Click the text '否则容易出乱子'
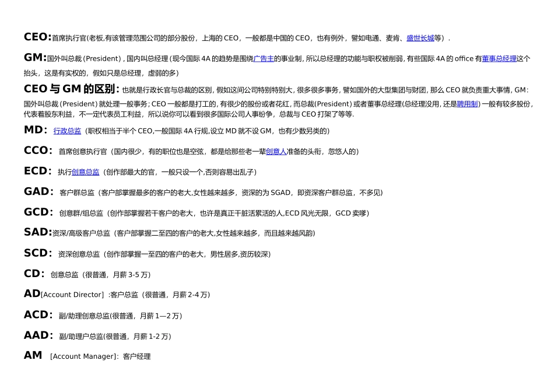 pyautogui.click(x=229, y=172)
